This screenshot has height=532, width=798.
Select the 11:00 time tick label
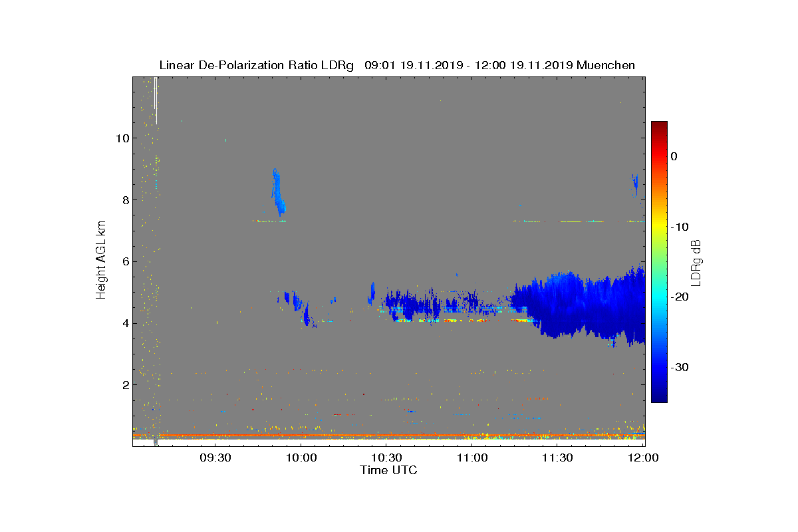(x=472, y=458)
